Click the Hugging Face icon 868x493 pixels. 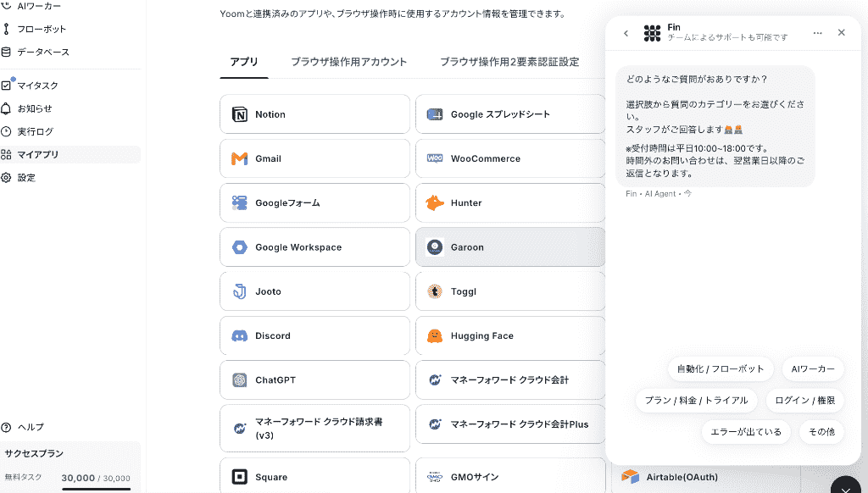pyautogui.click(x=435, y=335)
